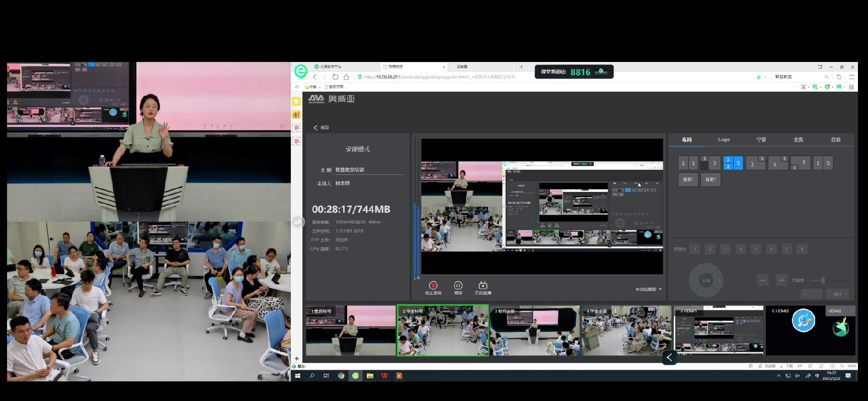Open the 半自动跟踪 tracking mode dropdown
868x401 pixels.
click(648, 289)
